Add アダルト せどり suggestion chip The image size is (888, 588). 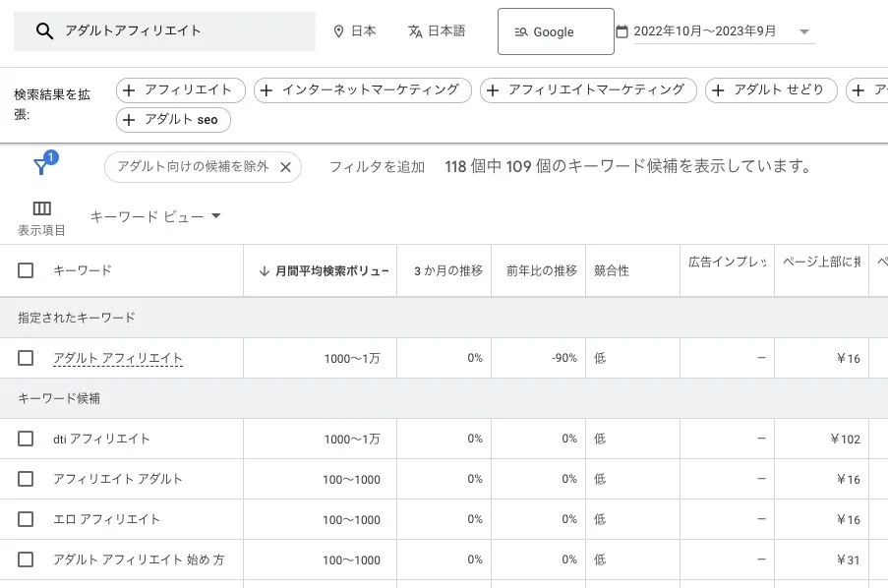(x=771, y=90)
